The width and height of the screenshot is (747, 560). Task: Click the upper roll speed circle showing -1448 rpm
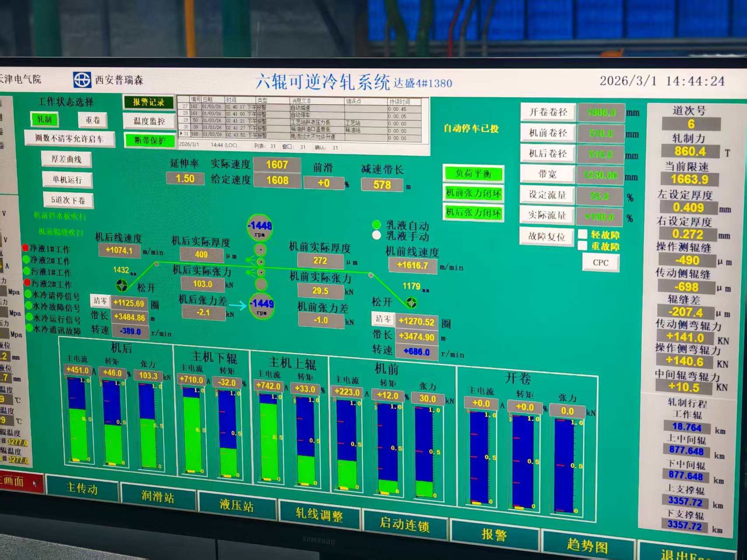tap(260, 228)
